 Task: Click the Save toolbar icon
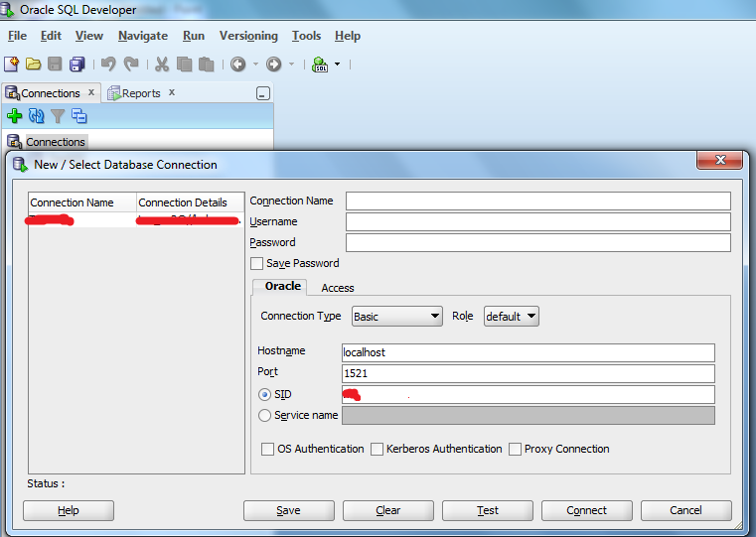pos(55,65)
